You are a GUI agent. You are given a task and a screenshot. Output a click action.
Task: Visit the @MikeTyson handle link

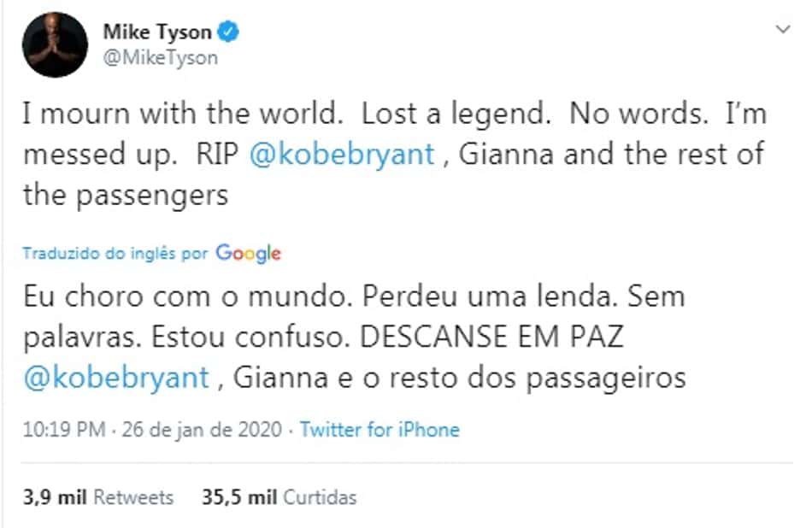(x=160, y=57)
